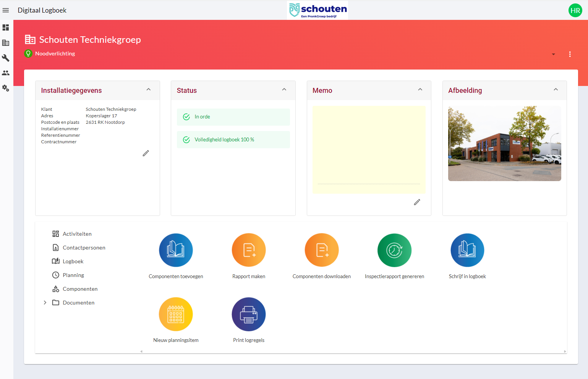The height and width of the screenshot is (379, 588).
Task: Open Planning from the navigation list
Action: click(x=73, y=275)
